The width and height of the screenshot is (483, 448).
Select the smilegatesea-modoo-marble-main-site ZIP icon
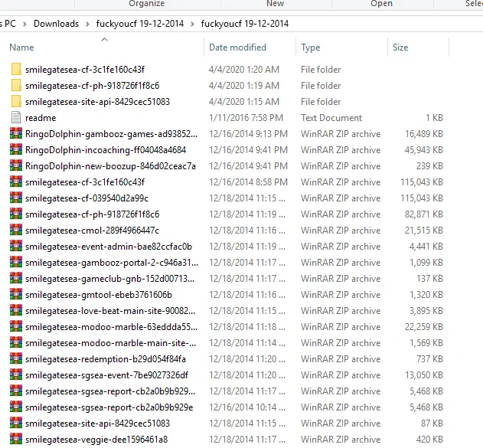pyautogui.click(x=16, y=342)
